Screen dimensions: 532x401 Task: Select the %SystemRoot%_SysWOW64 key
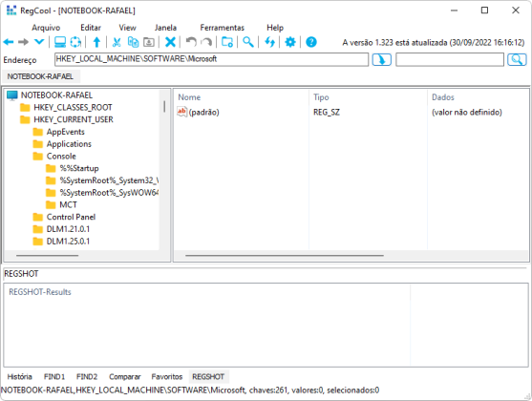click(109, 193)
